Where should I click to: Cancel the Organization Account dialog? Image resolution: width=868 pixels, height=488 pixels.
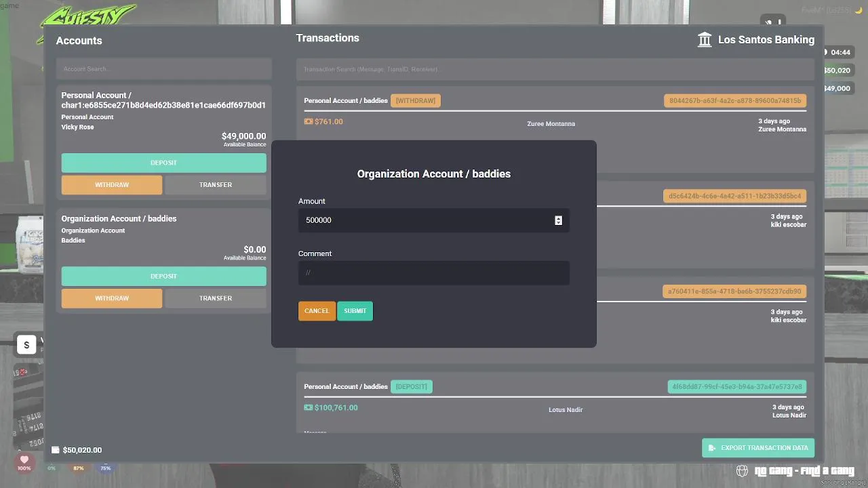point(317,311)
